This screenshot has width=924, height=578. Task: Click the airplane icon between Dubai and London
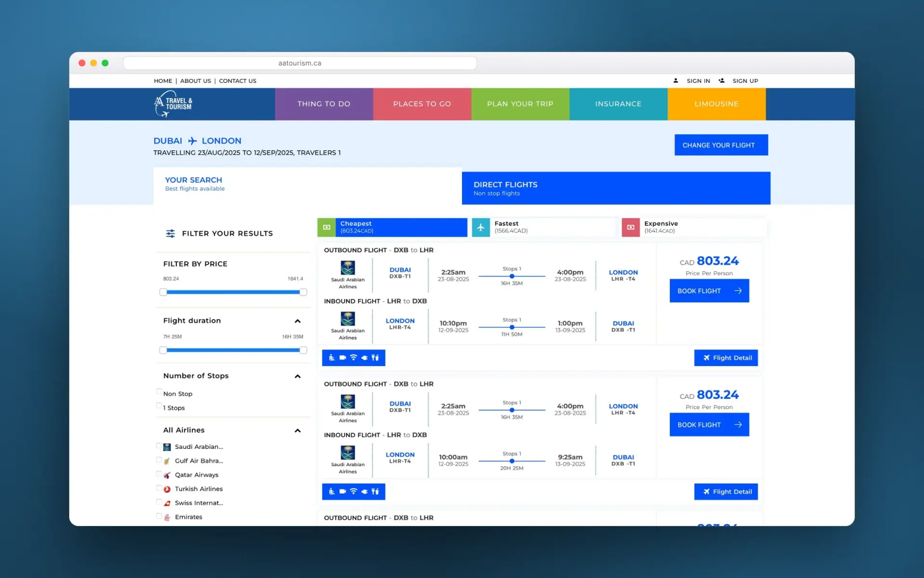(192, 141)
